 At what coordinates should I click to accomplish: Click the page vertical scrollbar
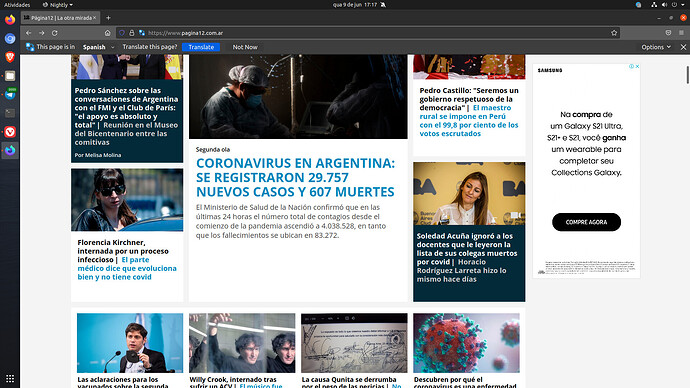(x=687, y=75)
